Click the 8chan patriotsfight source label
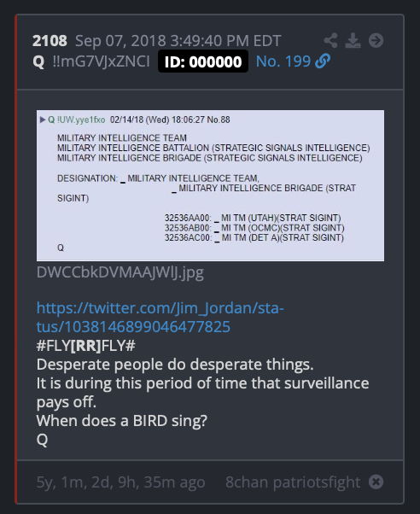 [x=293, y=482]
